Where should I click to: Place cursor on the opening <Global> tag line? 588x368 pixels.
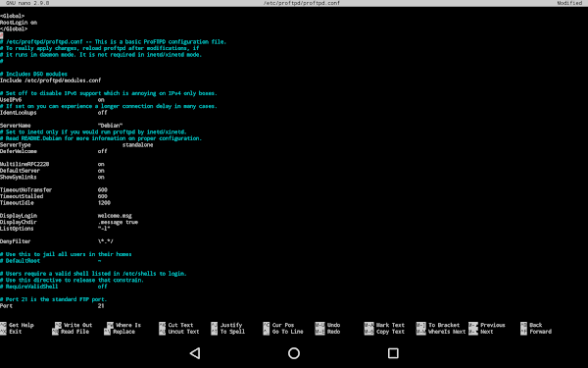tap(13, 16)
